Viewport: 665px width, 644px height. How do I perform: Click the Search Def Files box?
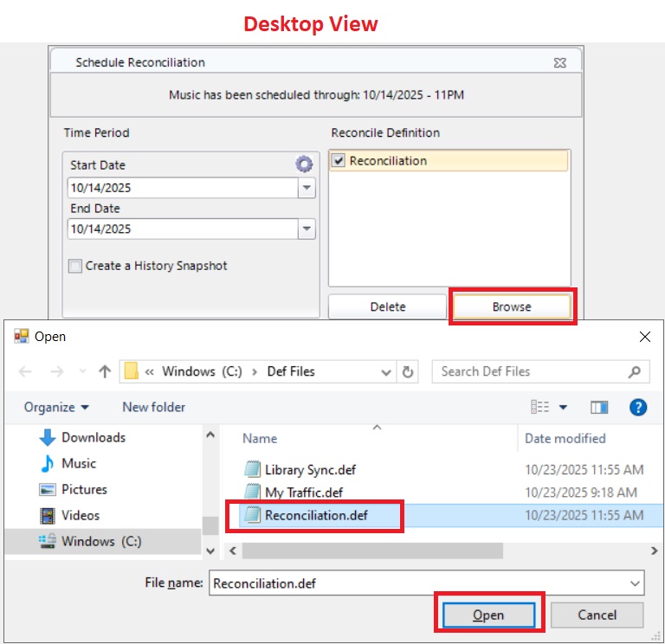[x=540, y=372]
